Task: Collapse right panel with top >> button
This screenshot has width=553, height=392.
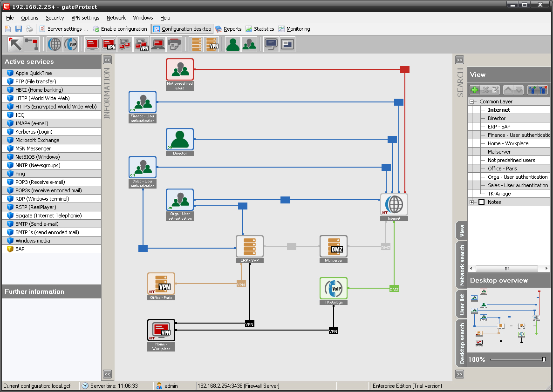Action: click(459, 60)
